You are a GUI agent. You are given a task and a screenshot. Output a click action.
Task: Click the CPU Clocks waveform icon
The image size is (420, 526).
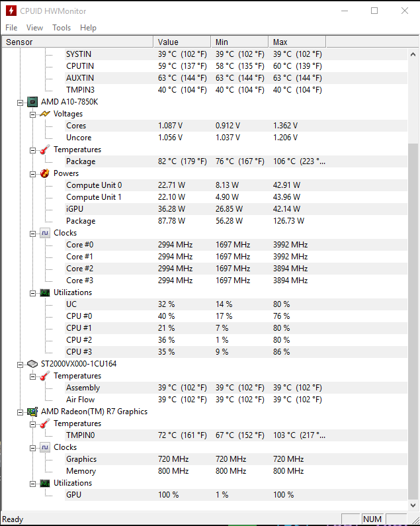coord(44,233)
